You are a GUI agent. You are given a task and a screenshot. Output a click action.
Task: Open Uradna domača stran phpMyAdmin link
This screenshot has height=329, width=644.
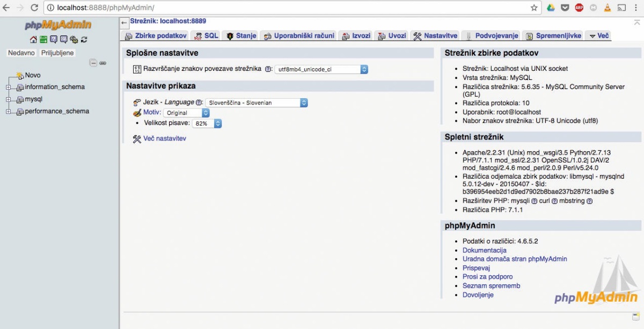pos(515,259)
